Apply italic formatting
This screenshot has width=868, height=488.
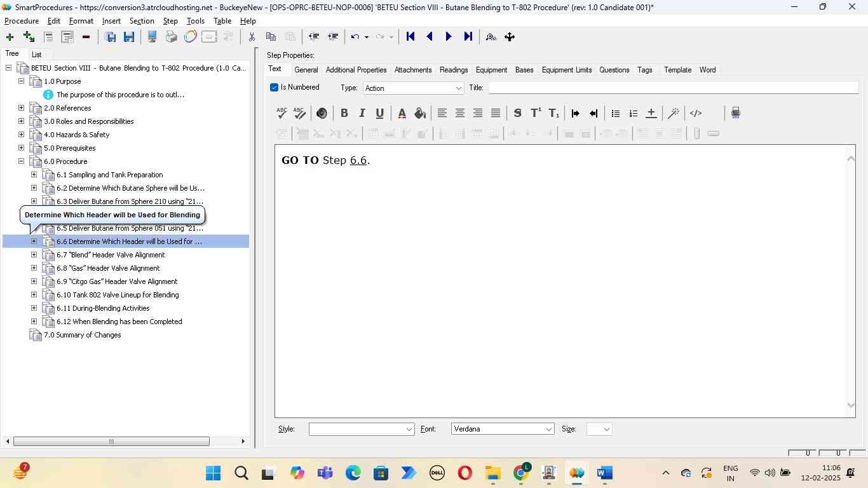[x=362, y=113]
